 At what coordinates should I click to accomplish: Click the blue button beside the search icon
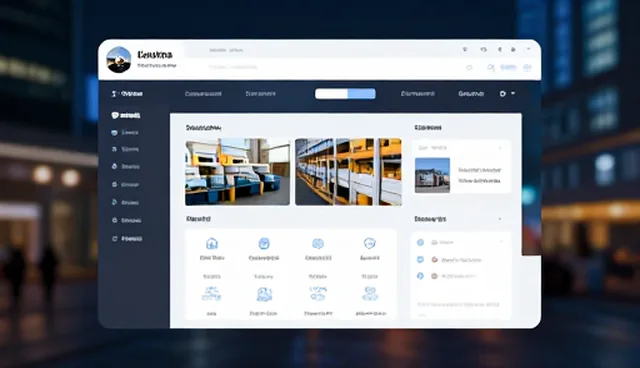tap(508, 67)
